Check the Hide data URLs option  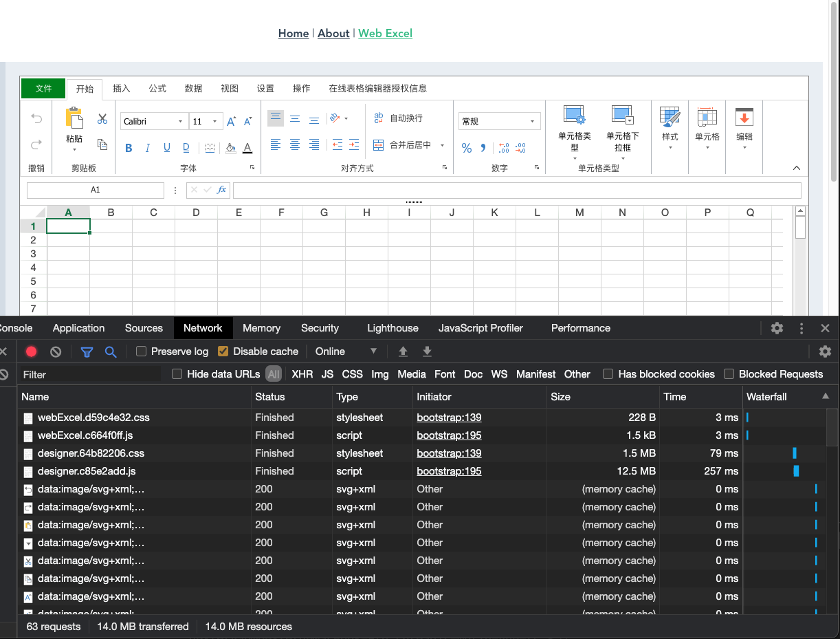click(x=177, y=374)
